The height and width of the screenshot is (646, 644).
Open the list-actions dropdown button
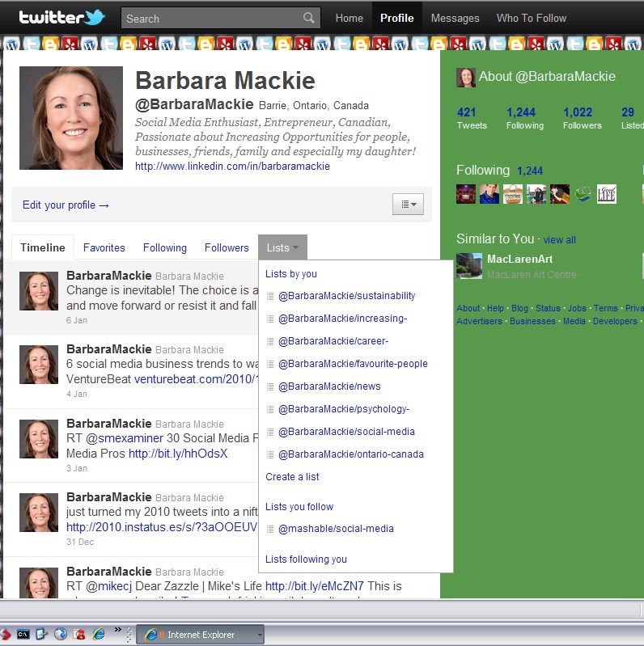pos(408,204)
